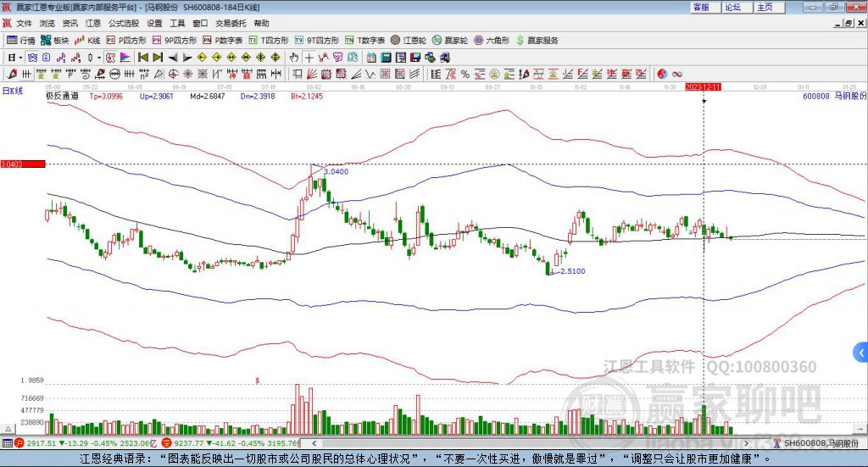Step chart right with black arrow

187,58
